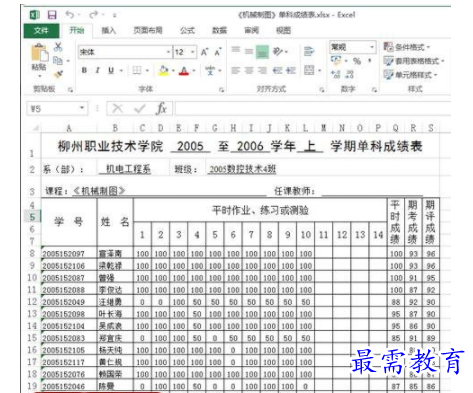473x393 pixels.
Task: Click Wrap Text icon
Action: (x=309, y=51)
